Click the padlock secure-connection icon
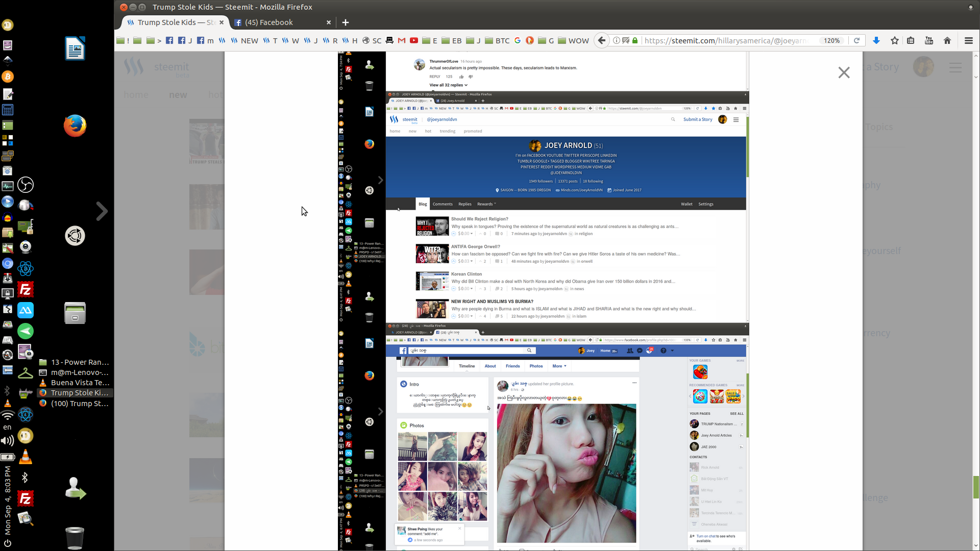Viewport: 980px width, 551px height. 635,41
